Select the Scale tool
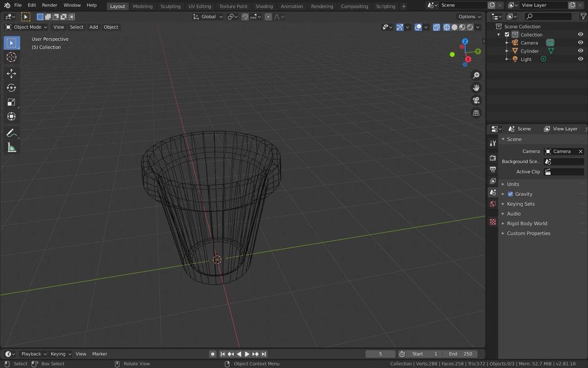This screenshot has height=368, width=588. [12, 102]
